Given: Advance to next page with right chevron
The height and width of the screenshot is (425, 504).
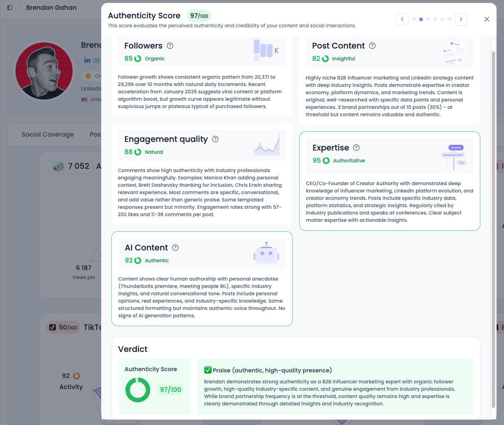Looking at the screenshot, I should (x=461, y=19).
